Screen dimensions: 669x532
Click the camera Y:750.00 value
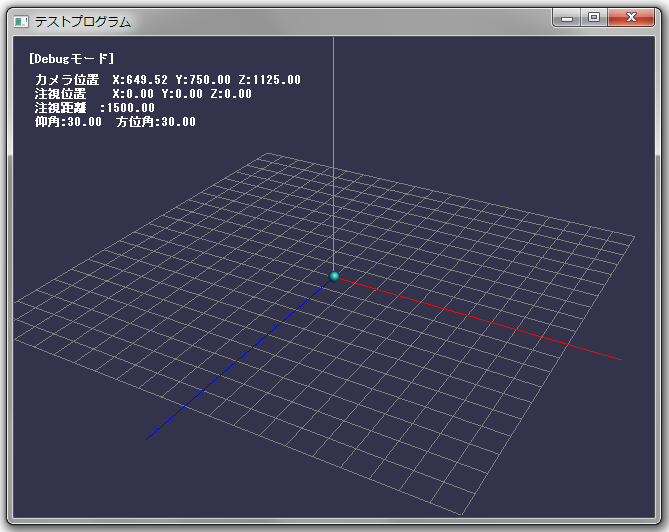pyautogui.click(x=203, y=80)
